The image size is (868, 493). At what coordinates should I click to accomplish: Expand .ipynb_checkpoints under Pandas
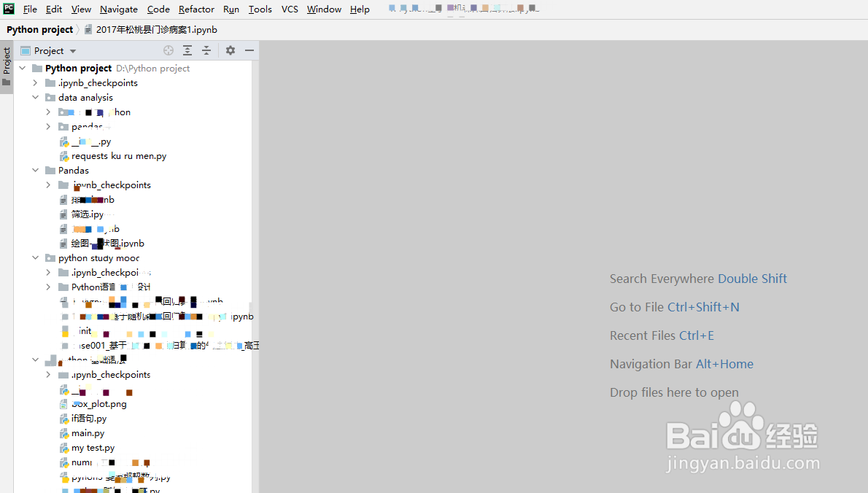pos(48,185)
